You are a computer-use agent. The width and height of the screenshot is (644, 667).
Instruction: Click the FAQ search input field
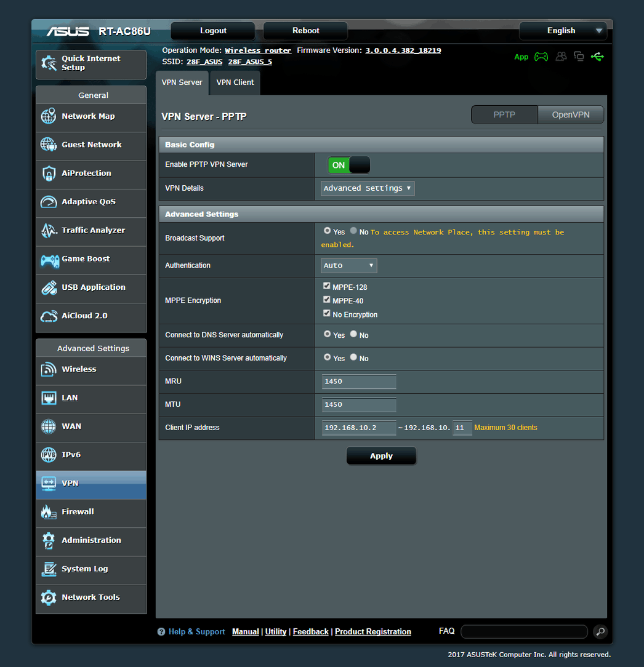pos(524,632)
